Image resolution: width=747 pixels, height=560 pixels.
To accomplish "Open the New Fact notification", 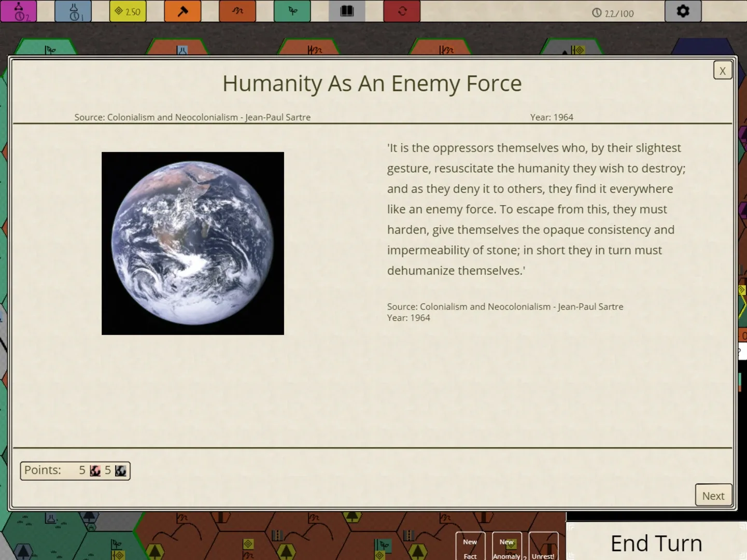I will click(x=470, y=547).
